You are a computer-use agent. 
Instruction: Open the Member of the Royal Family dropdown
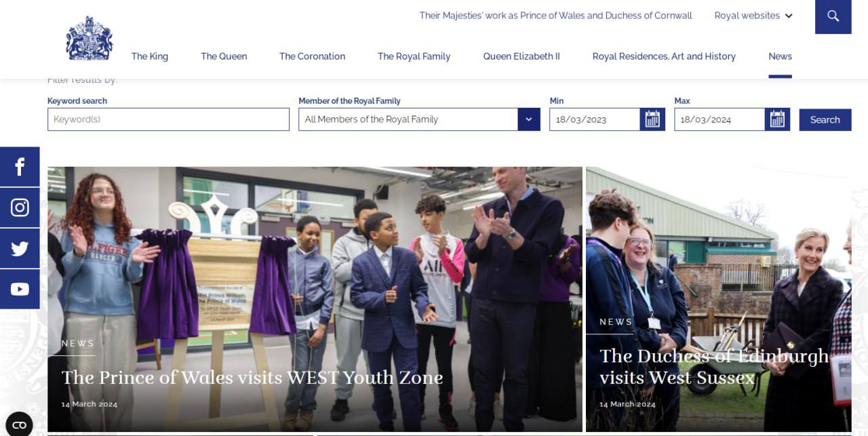coord(419,119)
